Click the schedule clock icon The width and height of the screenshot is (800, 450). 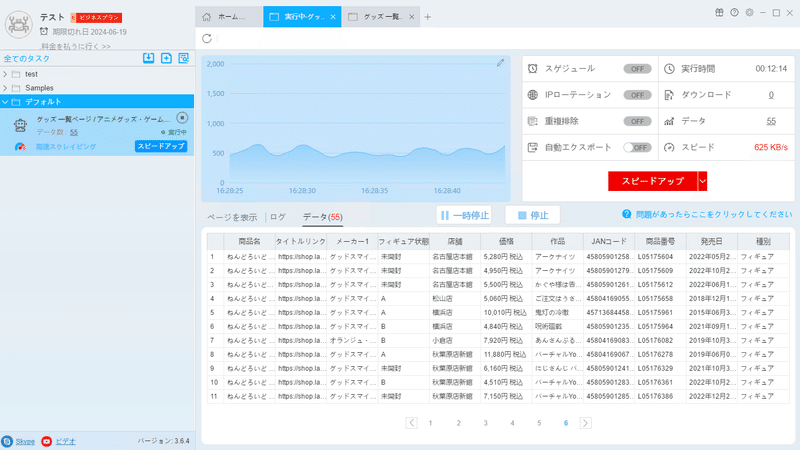coord(533,68)
